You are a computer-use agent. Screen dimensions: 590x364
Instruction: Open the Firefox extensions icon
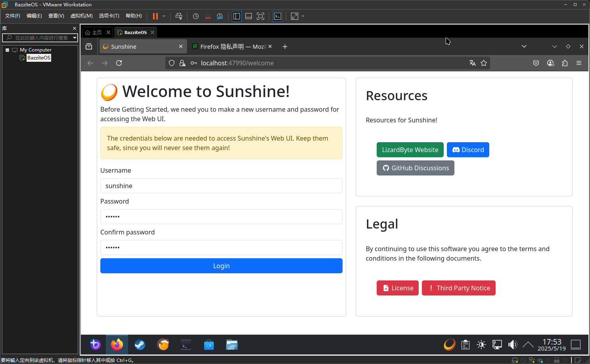click(x=565, y=63)
